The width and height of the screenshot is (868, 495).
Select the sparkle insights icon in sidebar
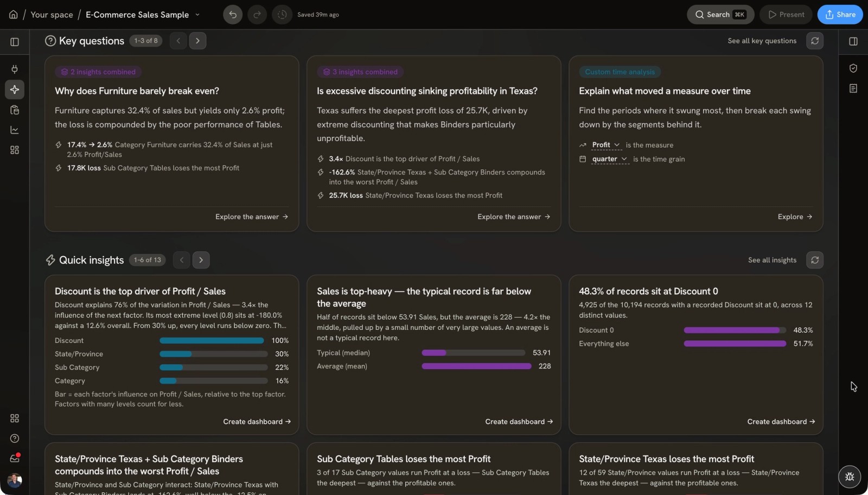pos(15,90)
